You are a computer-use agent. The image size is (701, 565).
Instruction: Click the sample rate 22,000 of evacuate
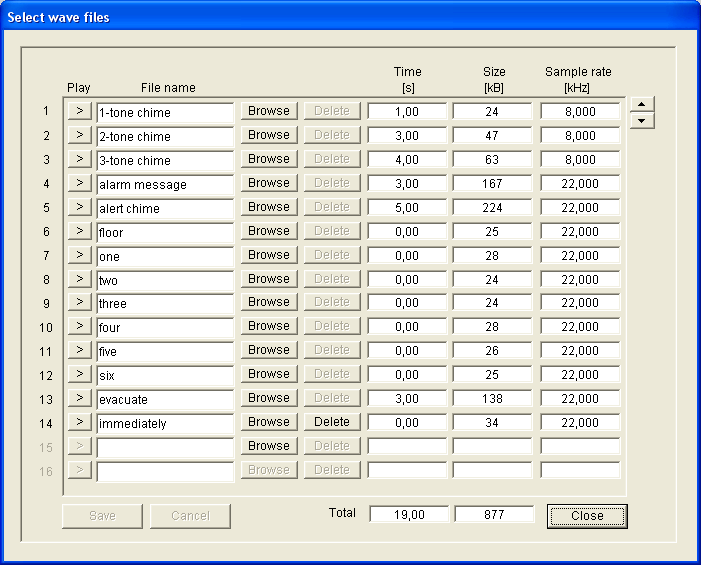click(580, 399)
